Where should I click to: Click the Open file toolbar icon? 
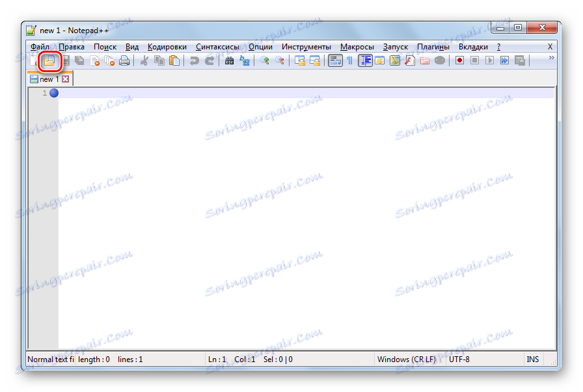tap(49, 60)
